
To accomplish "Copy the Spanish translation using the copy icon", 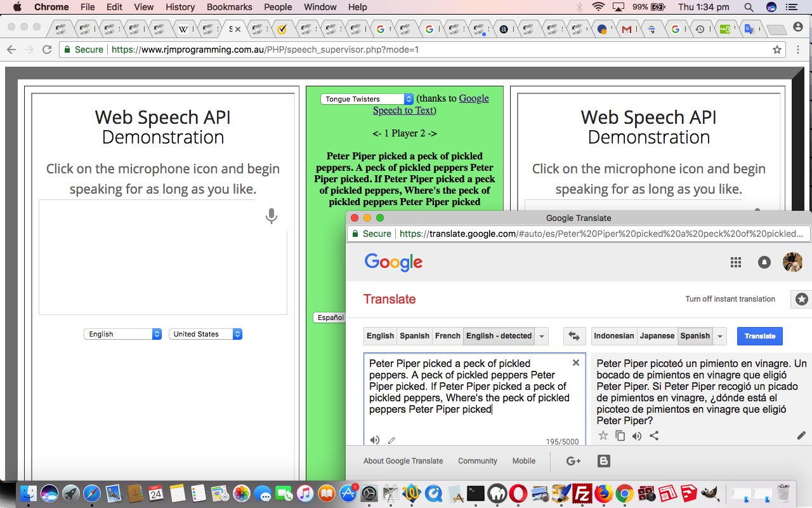I will [620, 436].
